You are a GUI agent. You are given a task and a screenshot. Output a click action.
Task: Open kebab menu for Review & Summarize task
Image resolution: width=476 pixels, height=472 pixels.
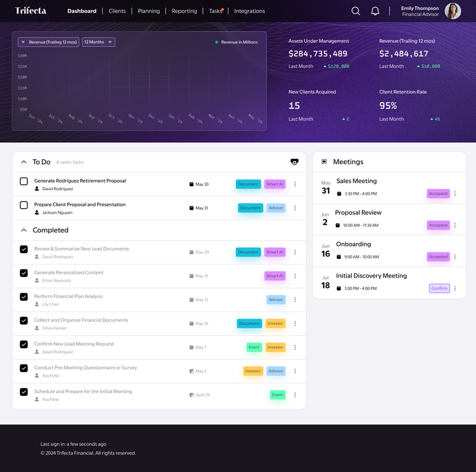pyautogui.click(x=295, y=252)
